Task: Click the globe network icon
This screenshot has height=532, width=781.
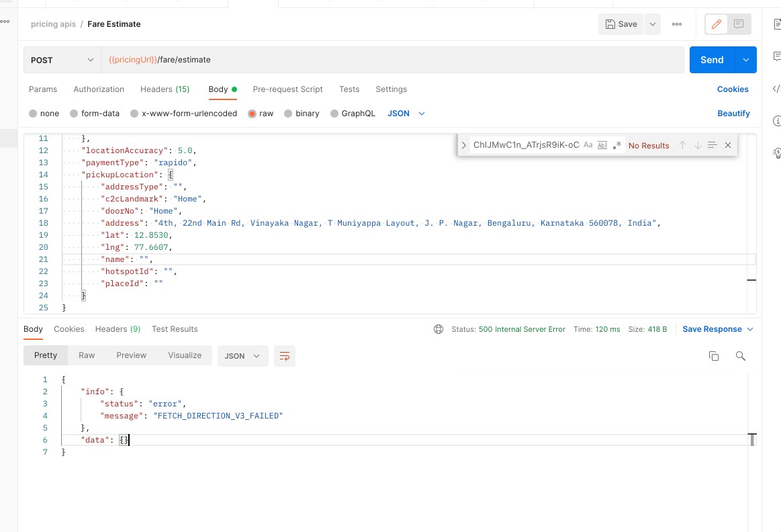Action: click(x=439, y=329)
